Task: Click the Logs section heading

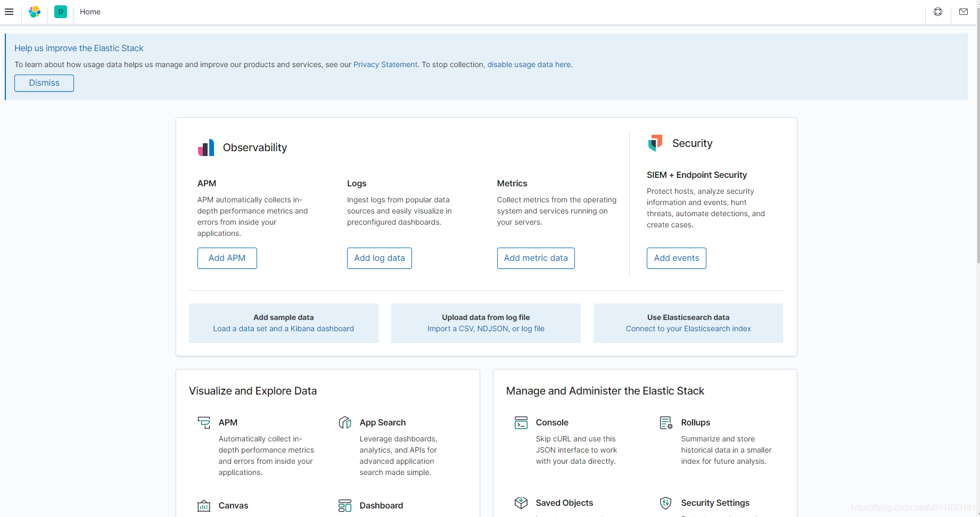Action: click(x=357, y=184)
